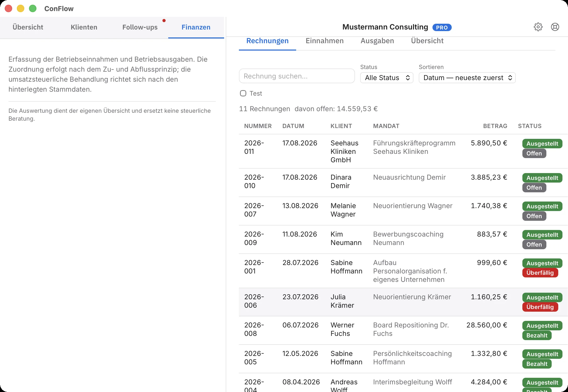Click the MANDAT column header
Image resolution: width=568 pixels, height=392 pixels.
coord(386,126)
